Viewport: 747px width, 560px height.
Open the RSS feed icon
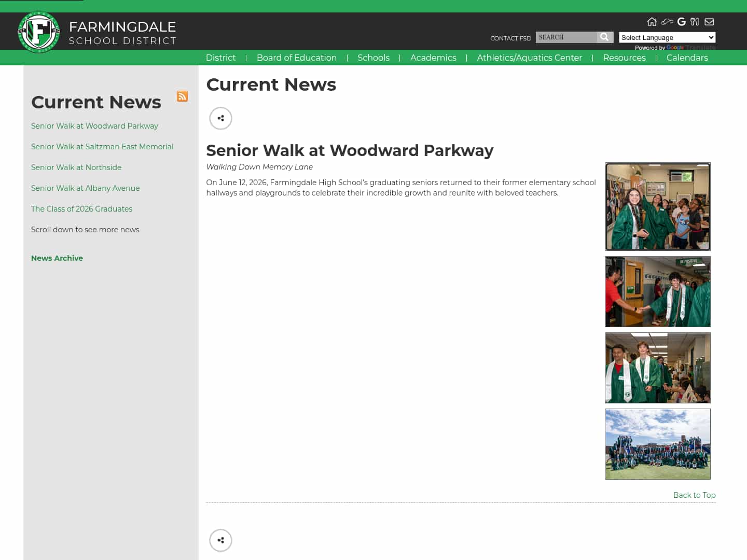182,96
